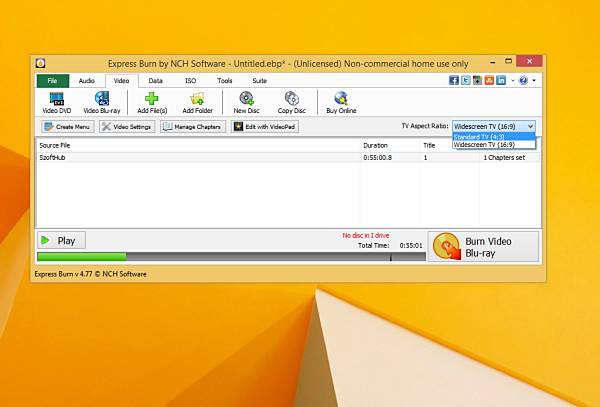Viewport: 600px width, 407px height.
Task: Share via the Facebook icon
Action: (x=454, y=80)
